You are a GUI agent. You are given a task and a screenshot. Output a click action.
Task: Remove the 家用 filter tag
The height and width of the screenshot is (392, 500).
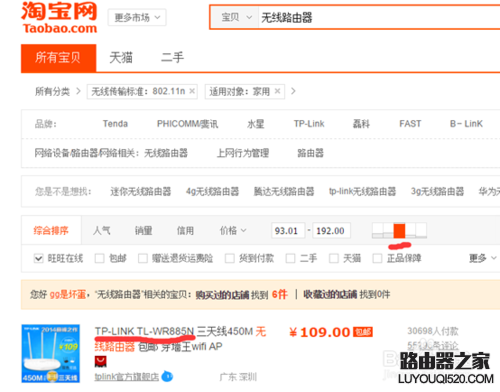(277, 91)
